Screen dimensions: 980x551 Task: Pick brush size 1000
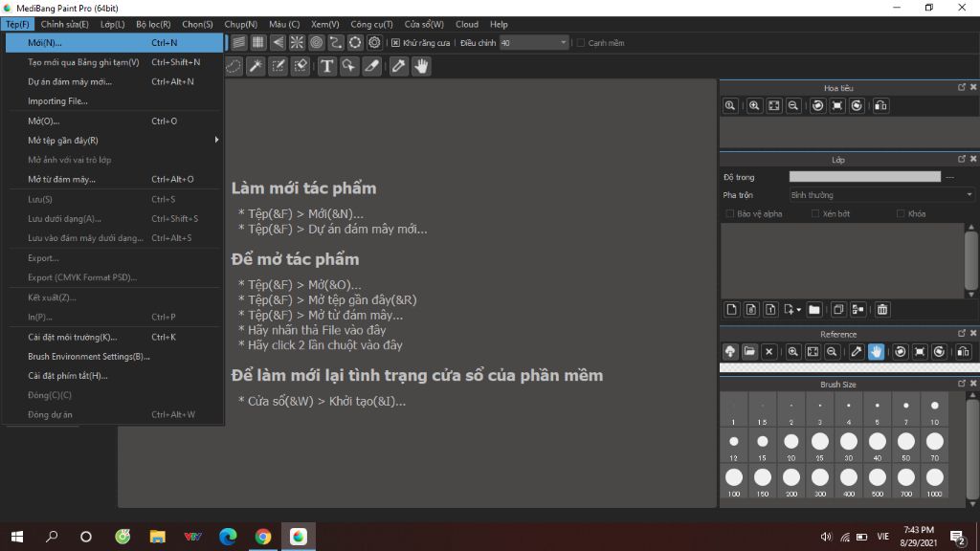point(934,481)
